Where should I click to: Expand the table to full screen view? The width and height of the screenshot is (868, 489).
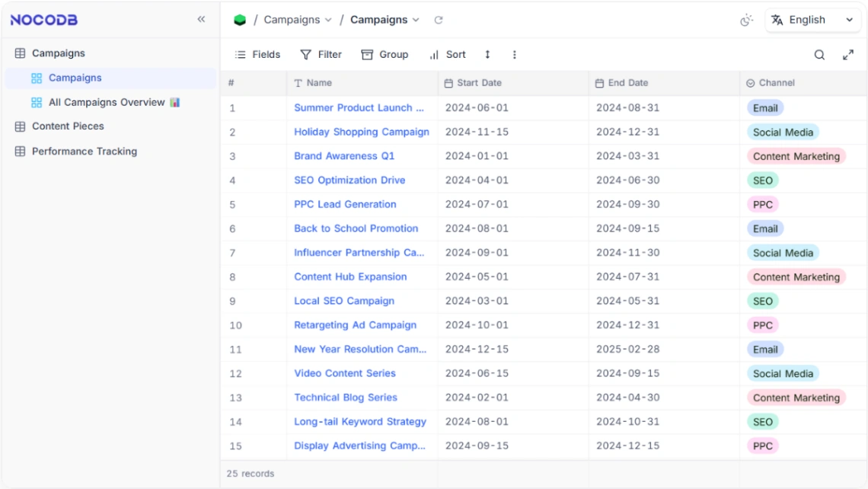(x=849, y=54)
